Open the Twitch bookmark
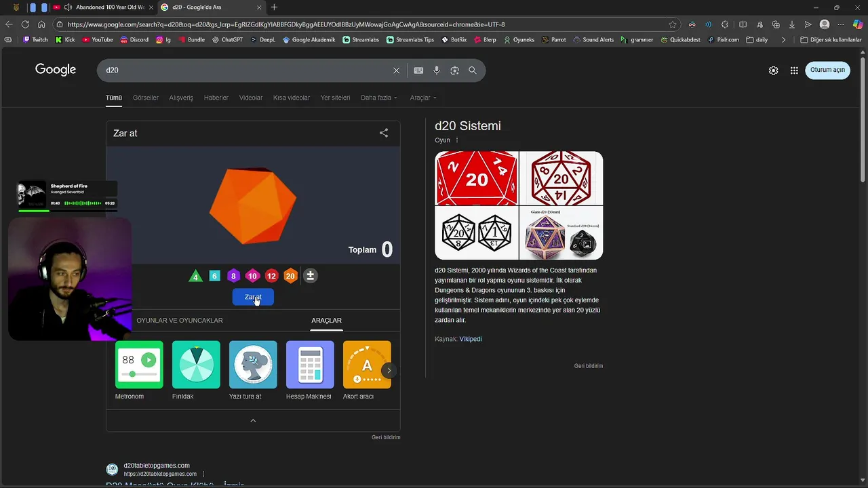The height and width of the screenshot is (488, 868). point(35,40)
